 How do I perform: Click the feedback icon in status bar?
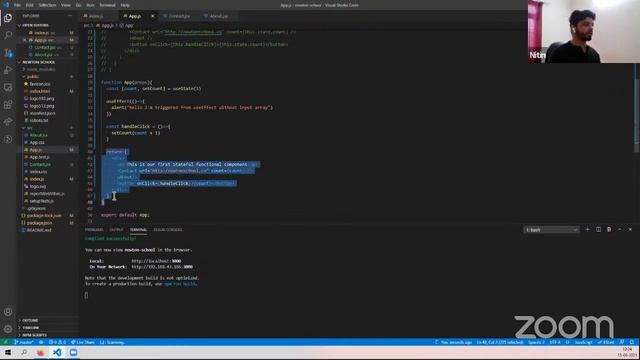click(622, 342)
